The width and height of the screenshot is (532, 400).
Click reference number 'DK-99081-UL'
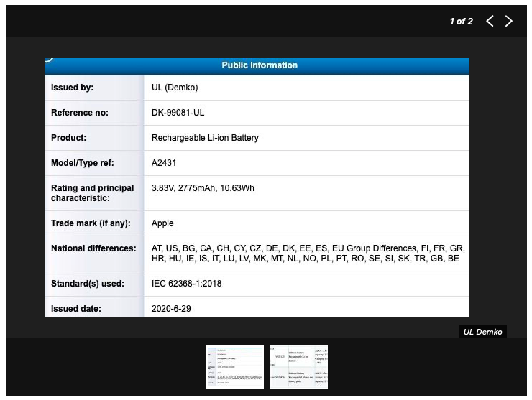tap(178, 113)
